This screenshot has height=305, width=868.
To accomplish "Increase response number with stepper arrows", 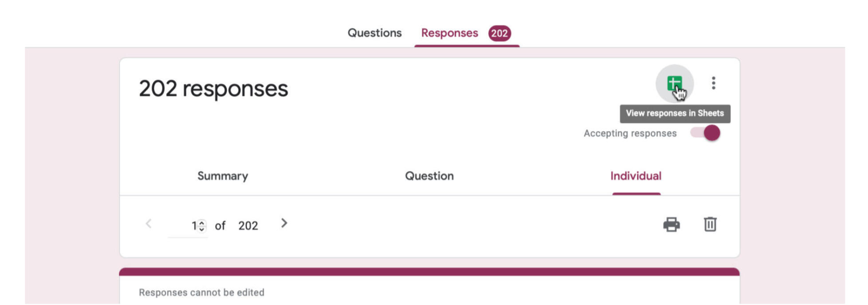I will coord(202,223).
